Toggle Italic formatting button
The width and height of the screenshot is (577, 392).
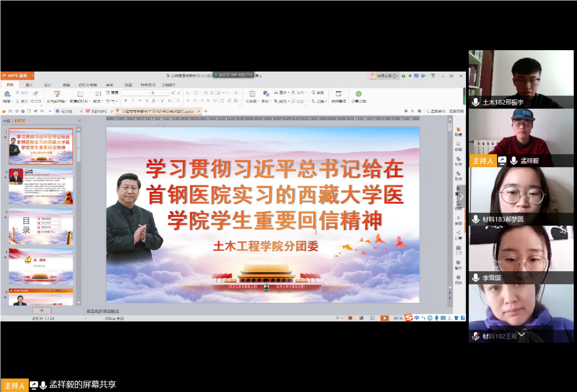click(x=132, y=101)
